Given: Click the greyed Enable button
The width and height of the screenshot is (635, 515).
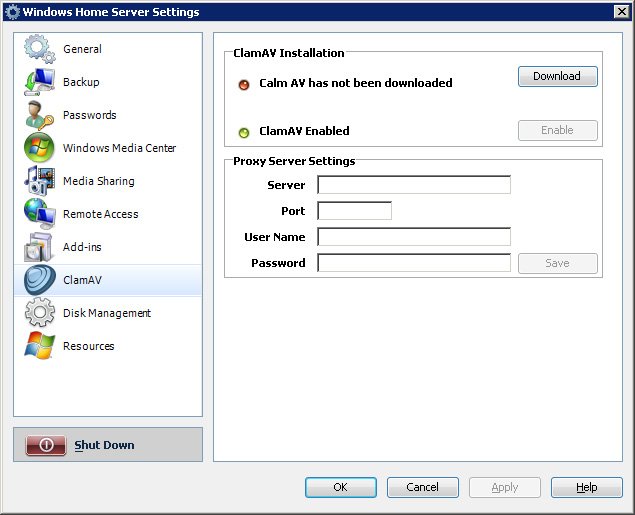Looking at the screenshot, I should pyautogui.click(x=558, y=130).
